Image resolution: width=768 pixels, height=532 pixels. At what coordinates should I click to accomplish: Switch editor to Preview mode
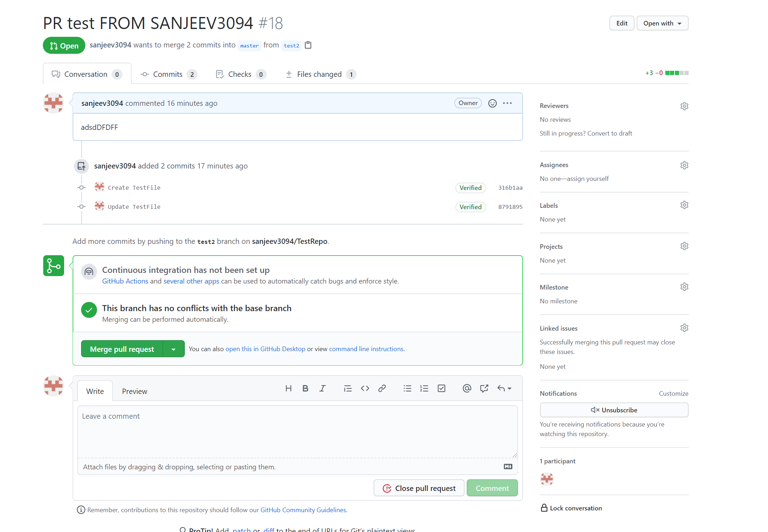tap(135, 391)
